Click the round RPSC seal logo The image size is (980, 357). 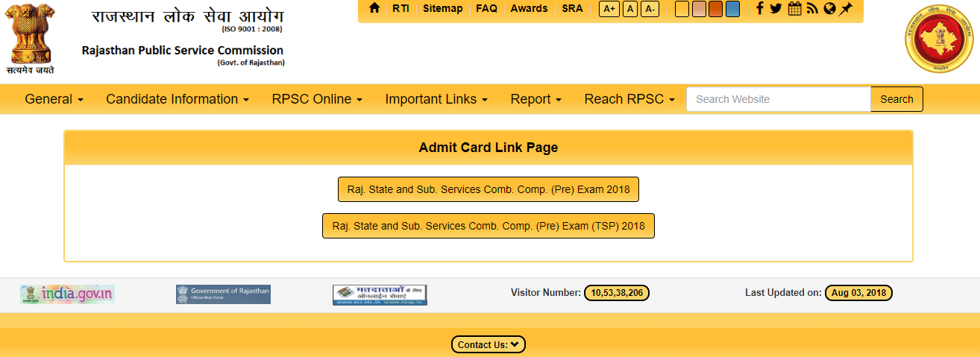(939, 37)
